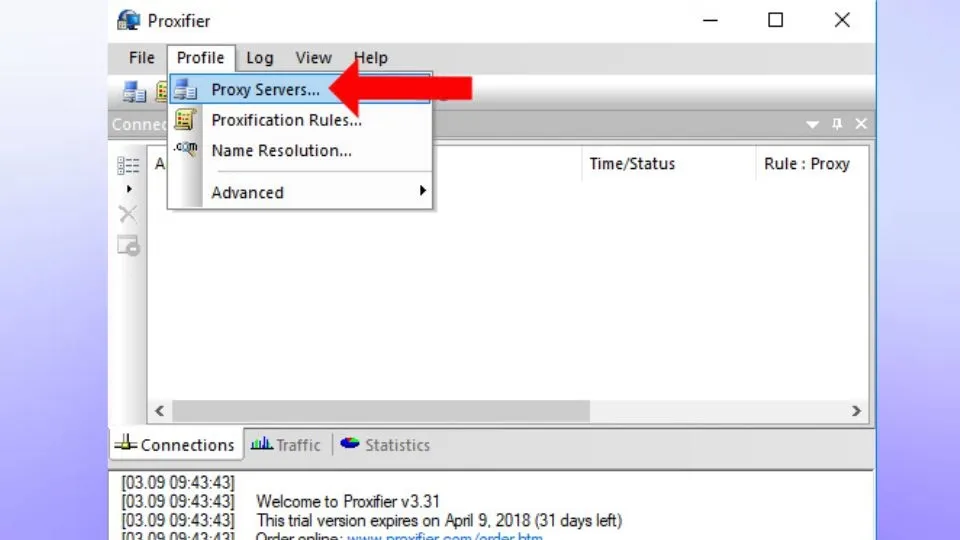Open the View menu

[313, 58]
